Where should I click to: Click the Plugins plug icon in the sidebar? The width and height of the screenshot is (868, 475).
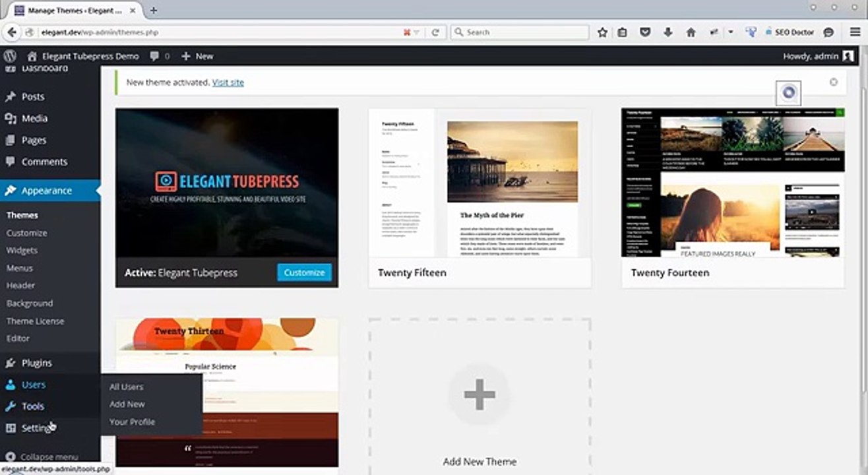coord(10,363)
